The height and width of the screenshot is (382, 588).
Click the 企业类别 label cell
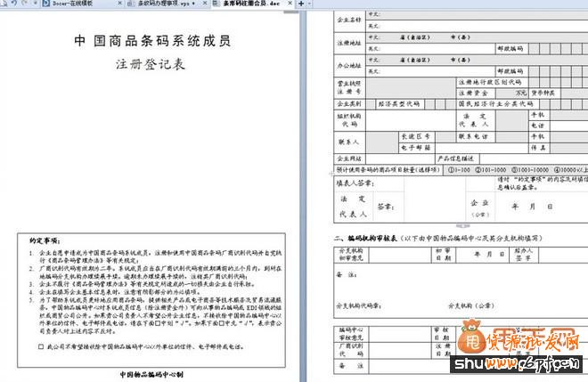[x=349, y=104]
